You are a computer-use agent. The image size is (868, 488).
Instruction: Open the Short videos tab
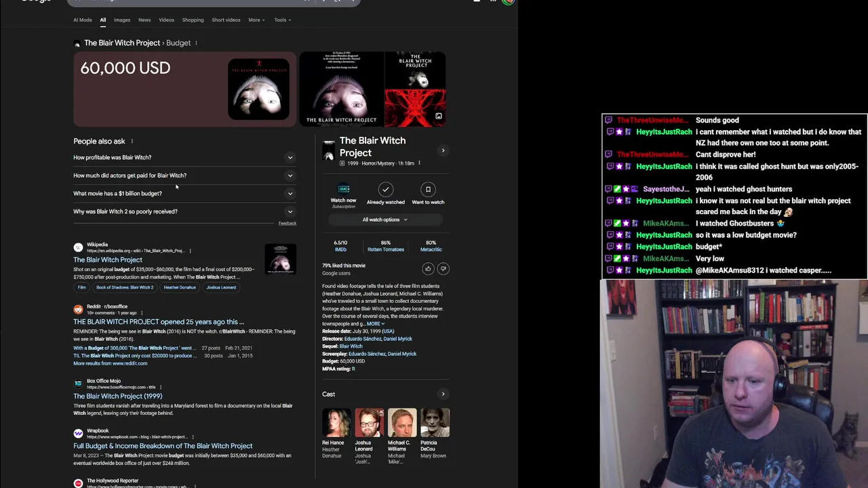click(226, 20)
